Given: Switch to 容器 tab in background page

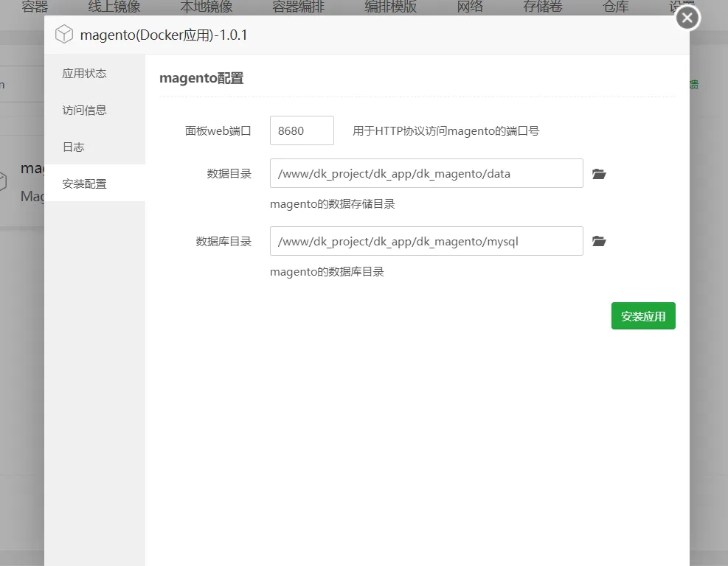Looking at the screenshot, I should pos(35,7).
